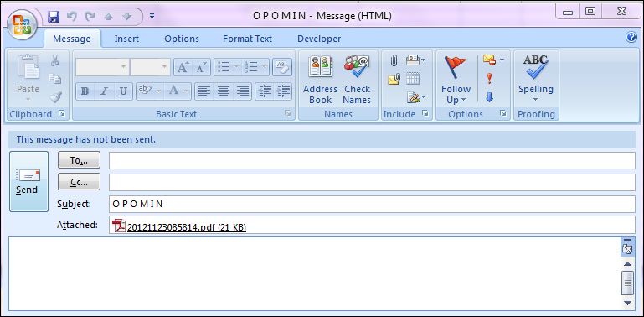Click the body scrollbar down arrow
Screen dimensions: 644x317
coord(627,303)
